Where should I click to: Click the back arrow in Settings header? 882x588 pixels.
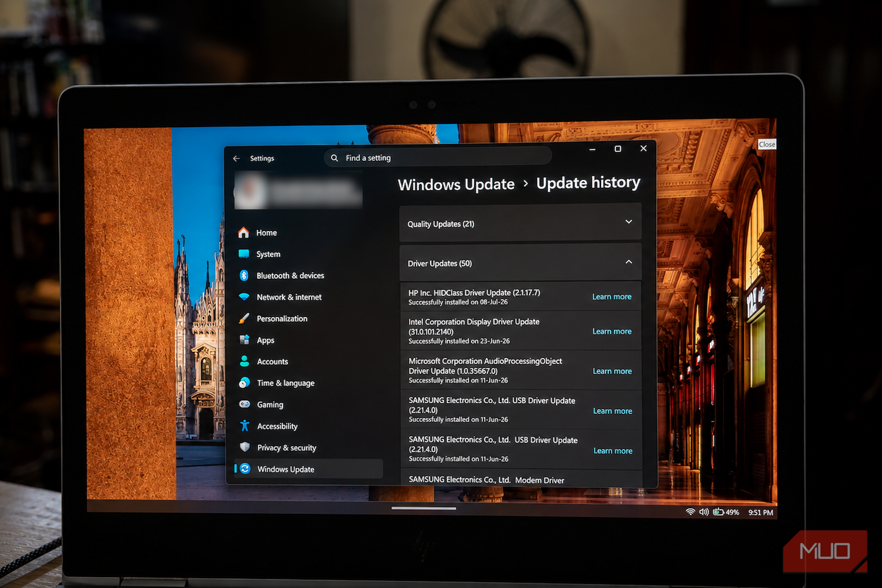(x=236, y=158)
